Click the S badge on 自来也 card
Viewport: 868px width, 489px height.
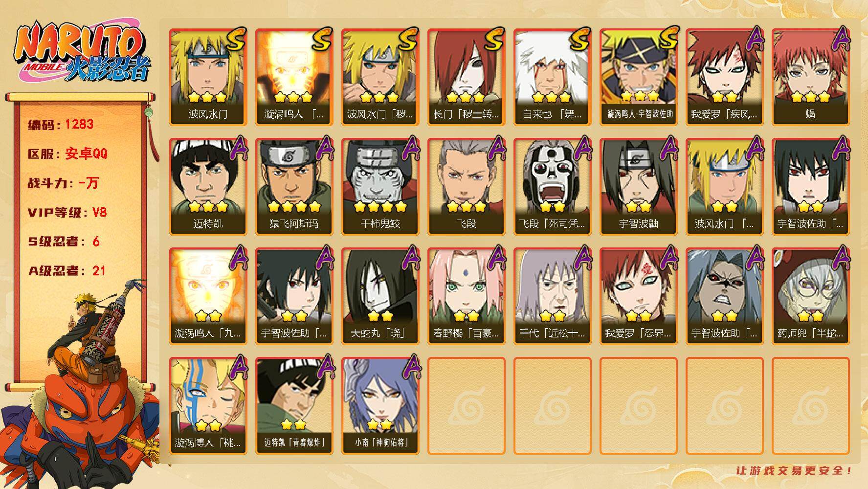(x=580, y=39)
